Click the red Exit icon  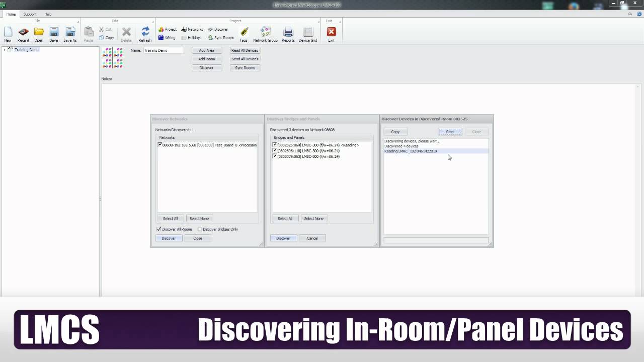(x=331, y=34)
